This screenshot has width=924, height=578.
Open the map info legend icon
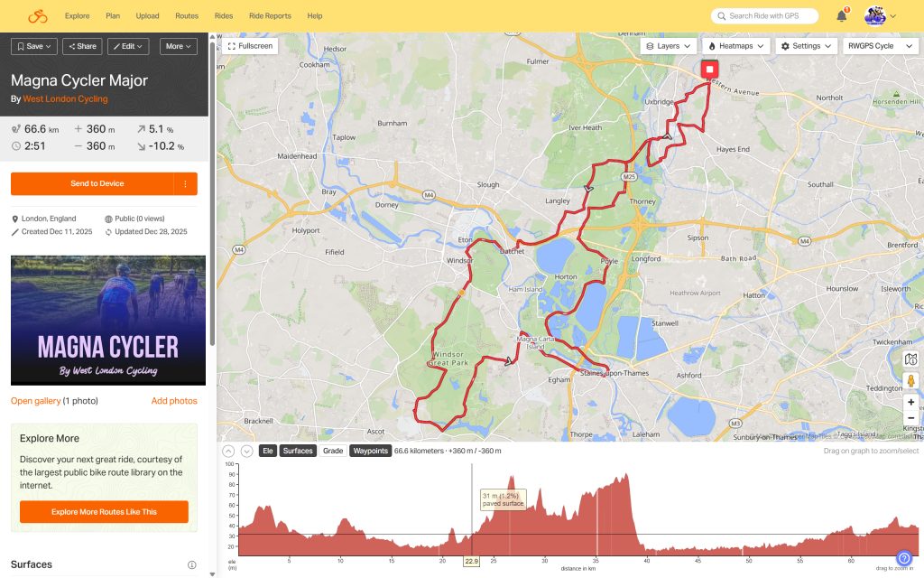tap(910, 359)
